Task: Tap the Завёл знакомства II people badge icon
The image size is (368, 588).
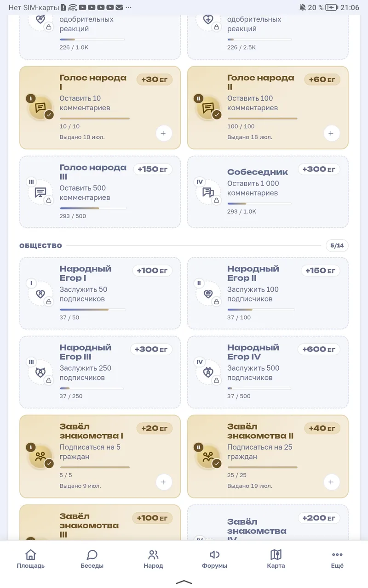Action: point(208,456)
